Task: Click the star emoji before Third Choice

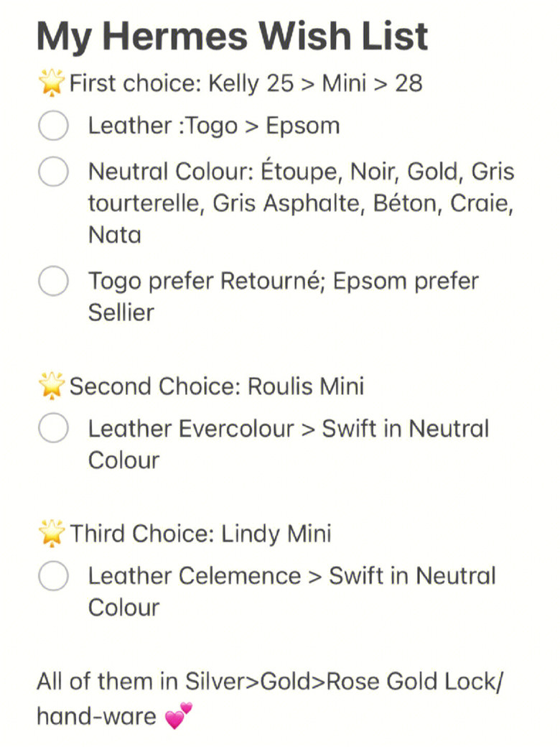Action: (52, 533)
